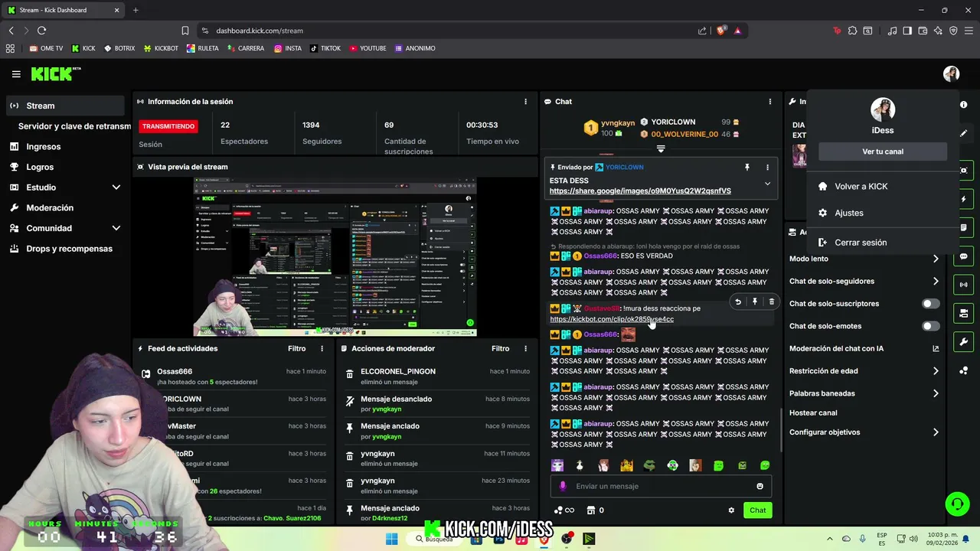Screen dimensions: 980x551
Task: Click the stream preview thumbnail
Action: [335, 256]
